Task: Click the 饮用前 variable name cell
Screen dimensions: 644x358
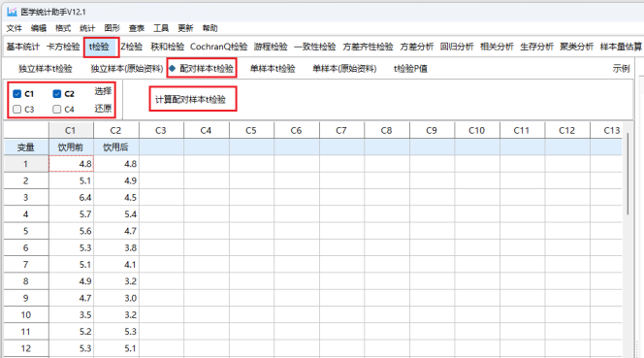Action: click(71, 147)
